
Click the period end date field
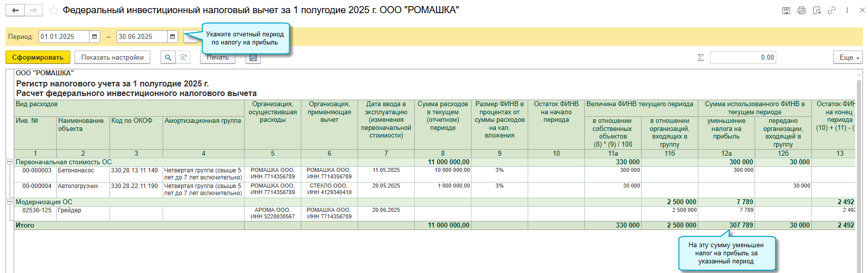coord(142,37)
